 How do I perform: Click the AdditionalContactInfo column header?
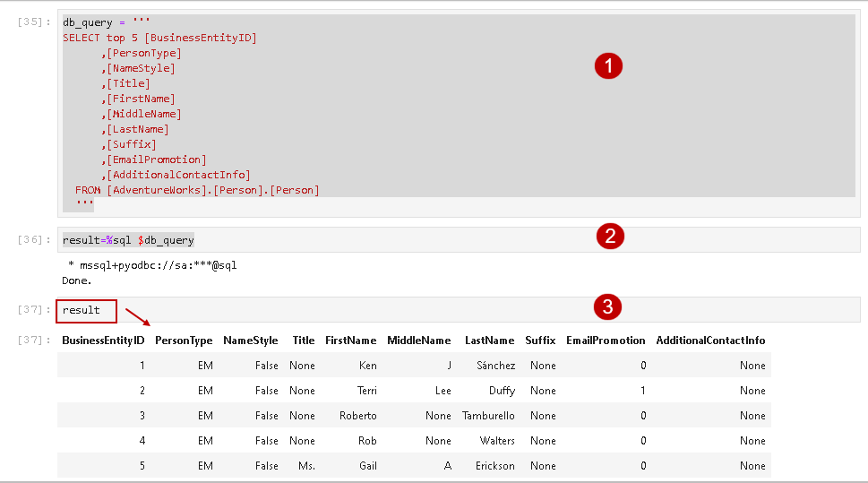(x=710, y=341)
